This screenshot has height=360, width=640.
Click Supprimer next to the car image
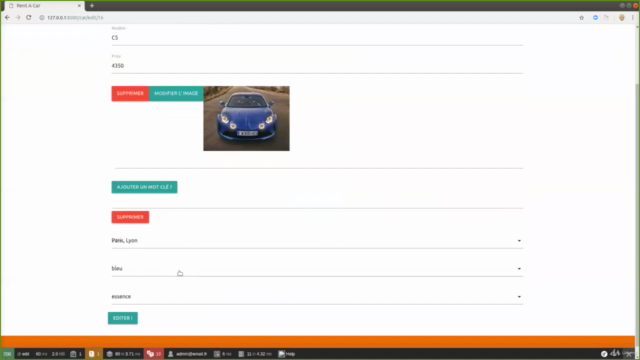pyautogui.click(x=130, y=93)
